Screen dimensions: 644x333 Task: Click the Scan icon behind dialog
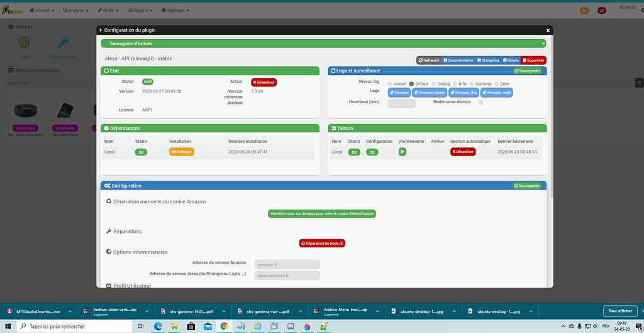pyautogui.click(x=24, y=42)
